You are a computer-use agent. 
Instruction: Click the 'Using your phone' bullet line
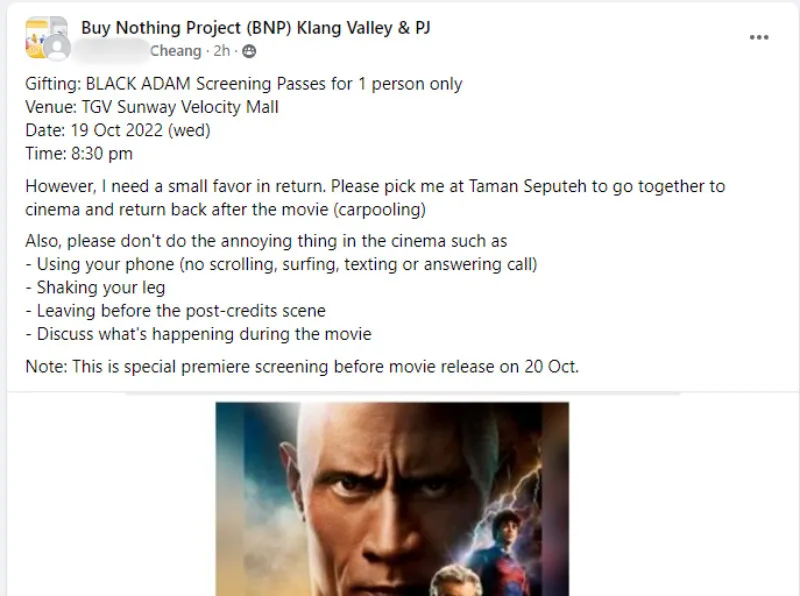click(x=281, y=264)
